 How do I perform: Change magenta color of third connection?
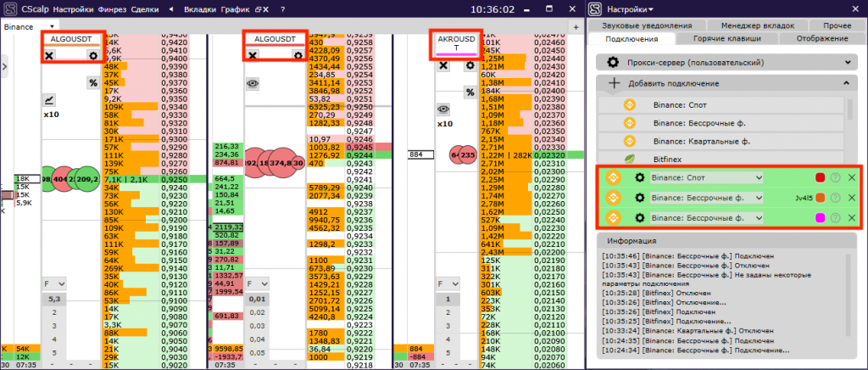(821, 218)
